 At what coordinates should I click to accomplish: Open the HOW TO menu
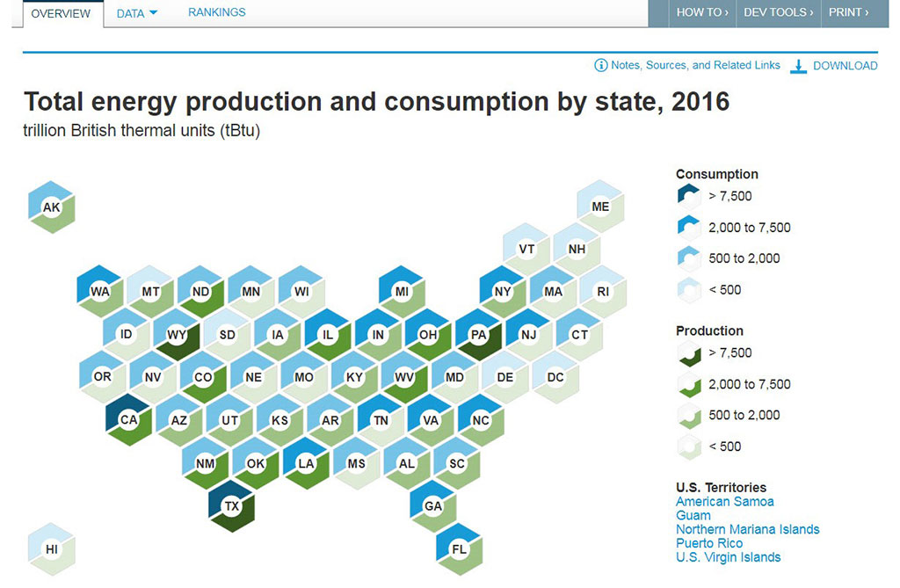(x=701, y=12)
